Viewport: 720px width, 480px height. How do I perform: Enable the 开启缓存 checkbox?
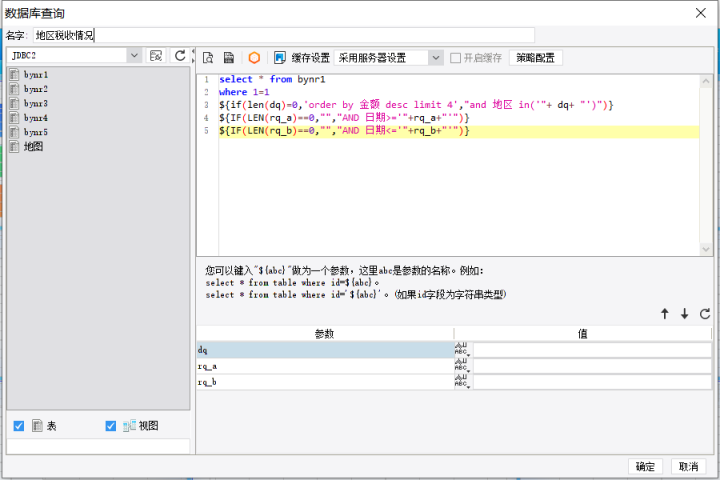(456, 58)
